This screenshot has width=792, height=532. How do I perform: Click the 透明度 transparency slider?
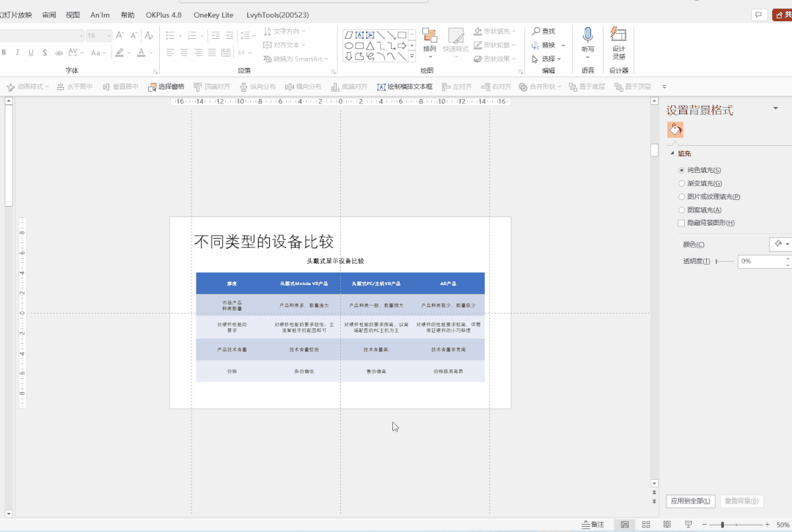725,262
